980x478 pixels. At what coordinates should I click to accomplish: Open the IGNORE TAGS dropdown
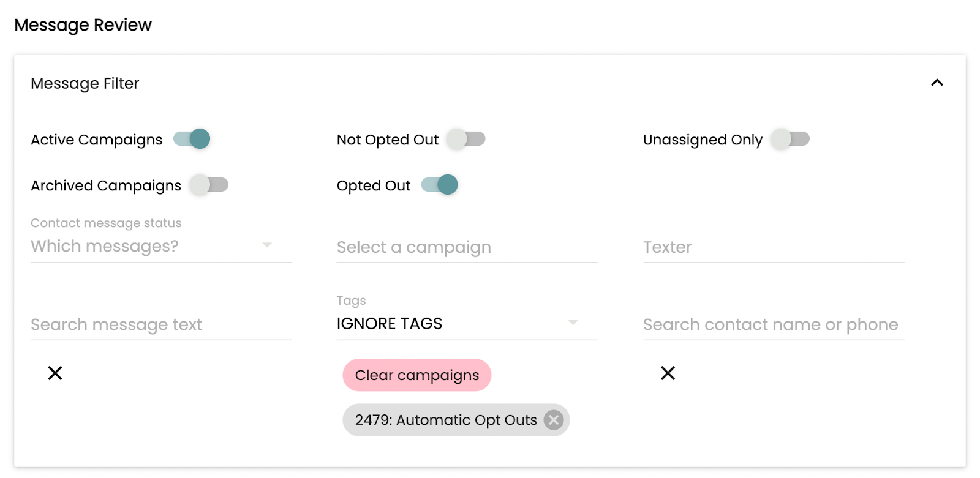click(453, 323)
